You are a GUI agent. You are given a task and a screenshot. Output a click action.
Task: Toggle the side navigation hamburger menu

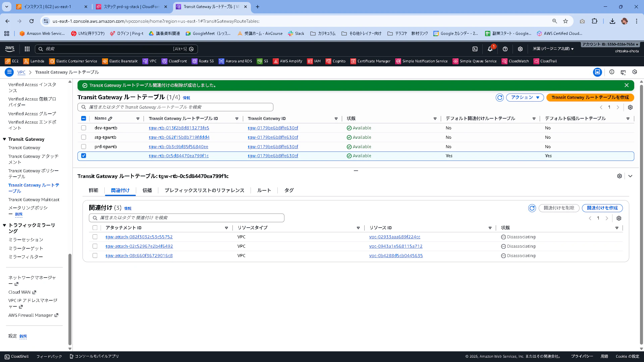coord(9,72)
